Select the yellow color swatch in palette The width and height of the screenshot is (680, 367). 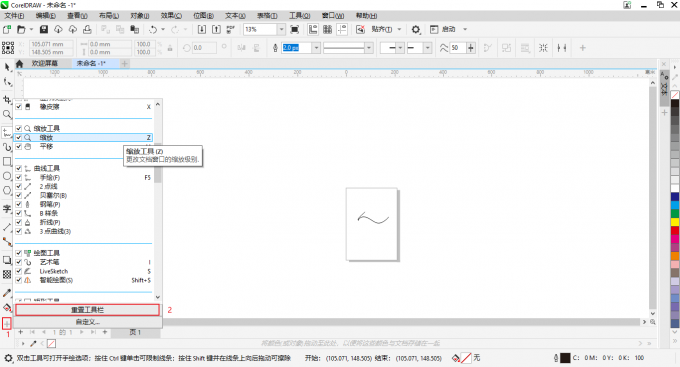point(675,222)
